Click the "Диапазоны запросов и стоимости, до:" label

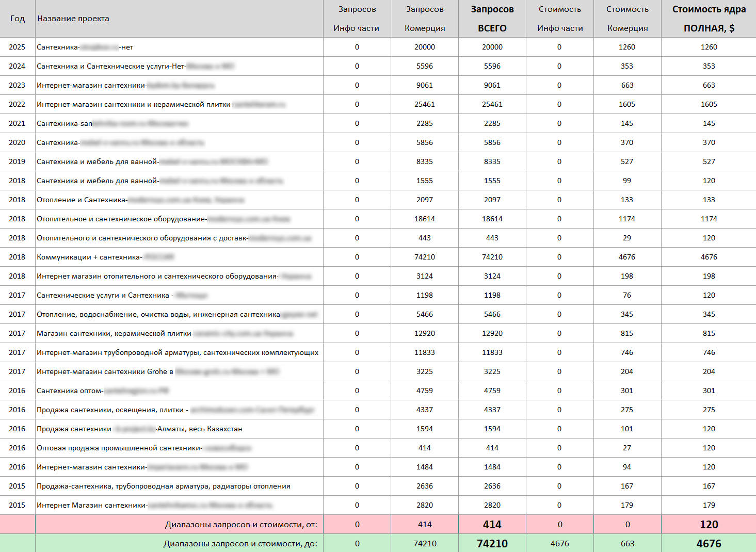240,544
